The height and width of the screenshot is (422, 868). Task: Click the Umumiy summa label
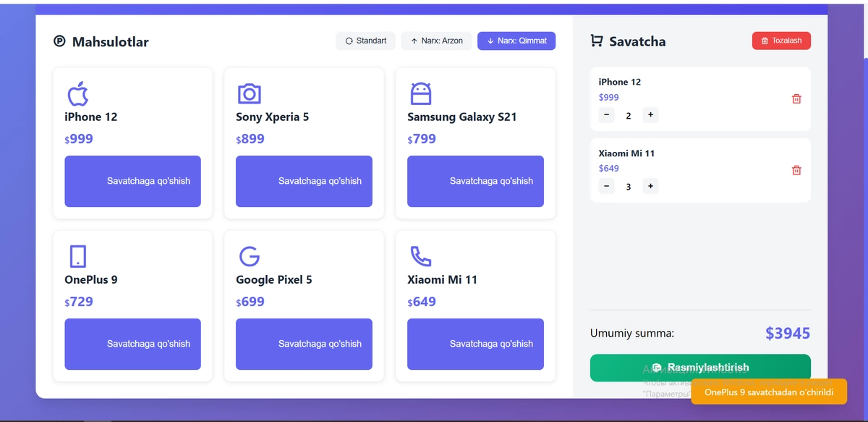point(632,334)
